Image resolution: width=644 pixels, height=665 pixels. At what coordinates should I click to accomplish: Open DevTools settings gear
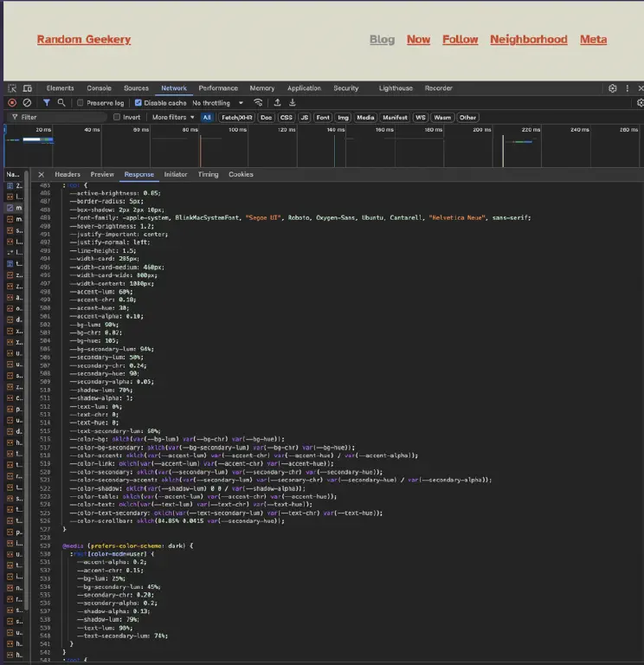click(x=613, y=88)
